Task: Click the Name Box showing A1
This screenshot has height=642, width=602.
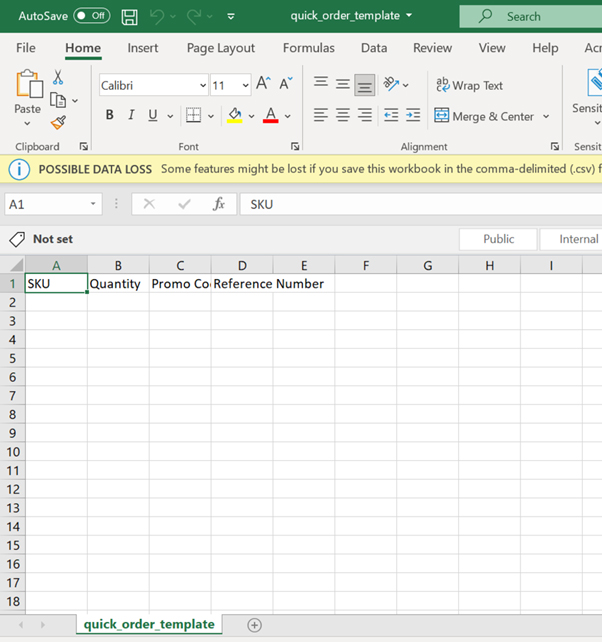Action: pyautogui.click(x=53, y=204)
